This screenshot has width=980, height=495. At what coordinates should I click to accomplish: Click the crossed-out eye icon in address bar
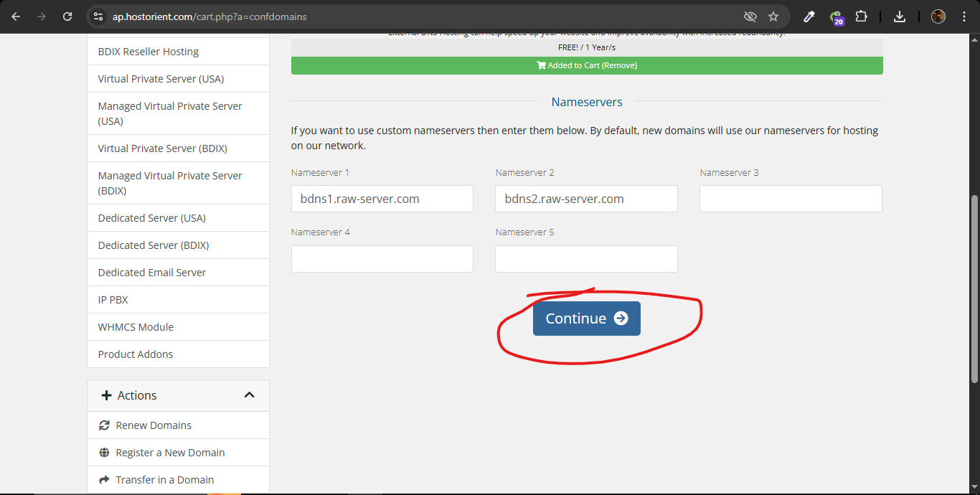pyautogui.click(x=750, y=16)
